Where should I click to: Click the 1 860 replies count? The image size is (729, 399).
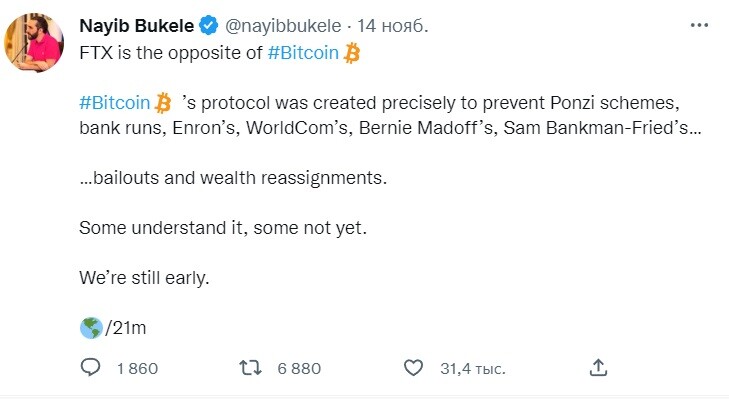click(x=138, y=368)
